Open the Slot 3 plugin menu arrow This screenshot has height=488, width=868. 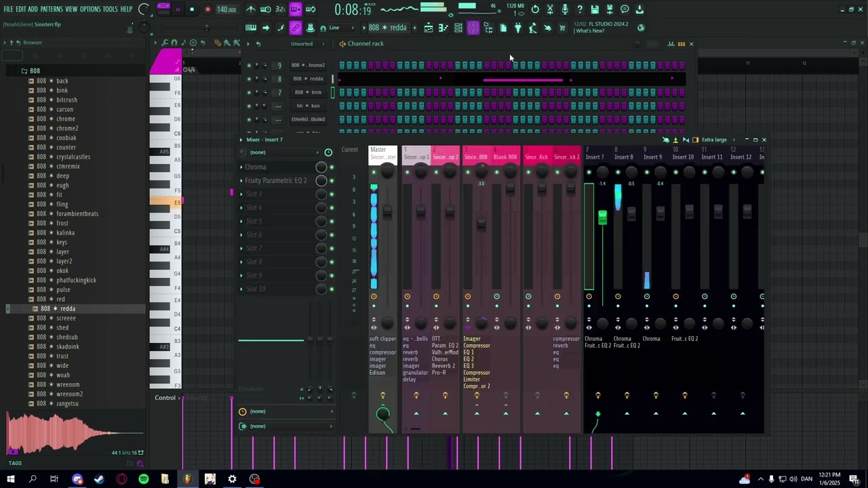coord(241,195)
